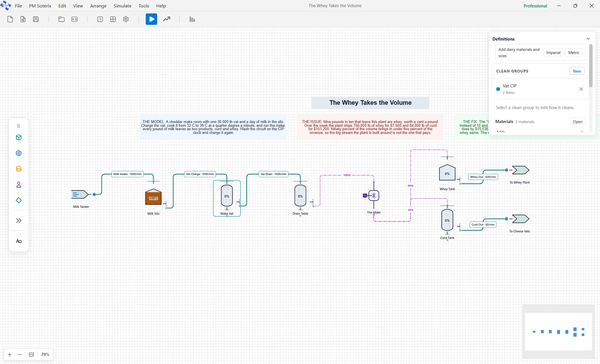Screen dimensions: 600x364
Task: Open the Simulate menu
Action: tap(122, 6)
